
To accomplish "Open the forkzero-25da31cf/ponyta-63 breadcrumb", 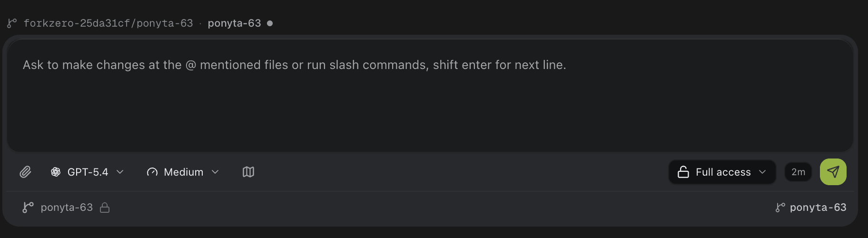I will point(108,23).
